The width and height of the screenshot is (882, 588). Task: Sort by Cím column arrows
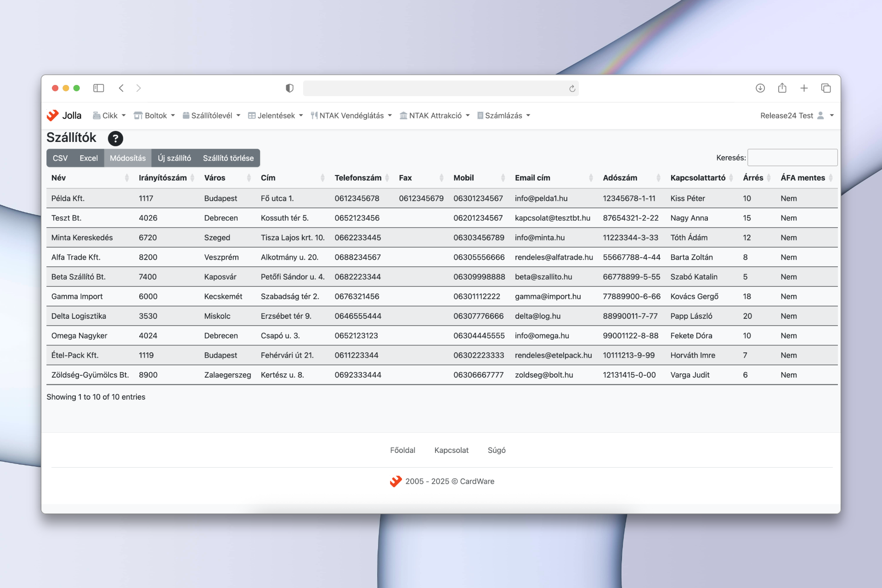(322, 178)
